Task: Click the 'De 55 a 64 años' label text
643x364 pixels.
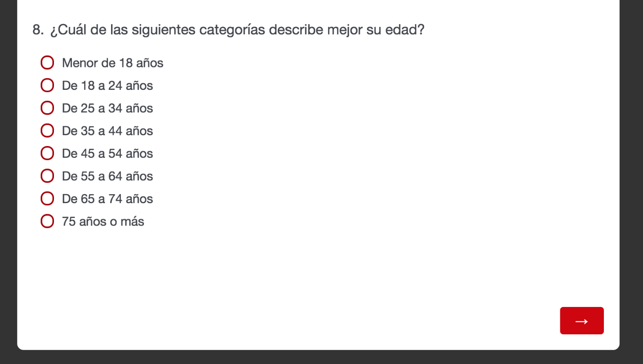Action: (x=107, y=176)
